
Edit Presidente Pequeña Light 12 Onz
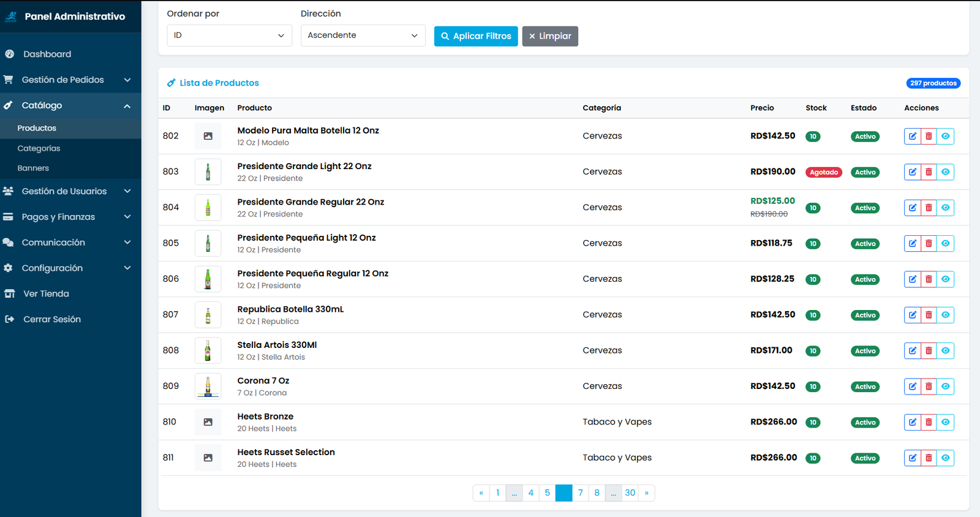[x=913, y=243]
